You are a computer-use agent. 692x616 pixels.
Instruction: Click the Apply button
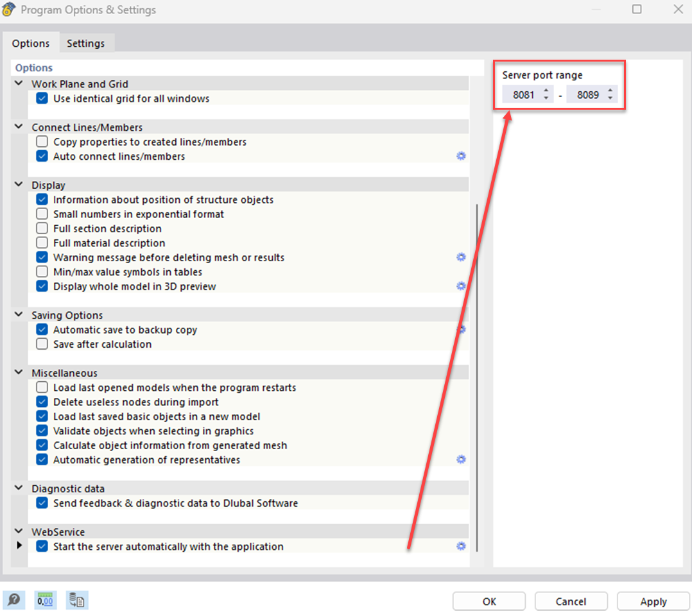[x=653, y=601]
